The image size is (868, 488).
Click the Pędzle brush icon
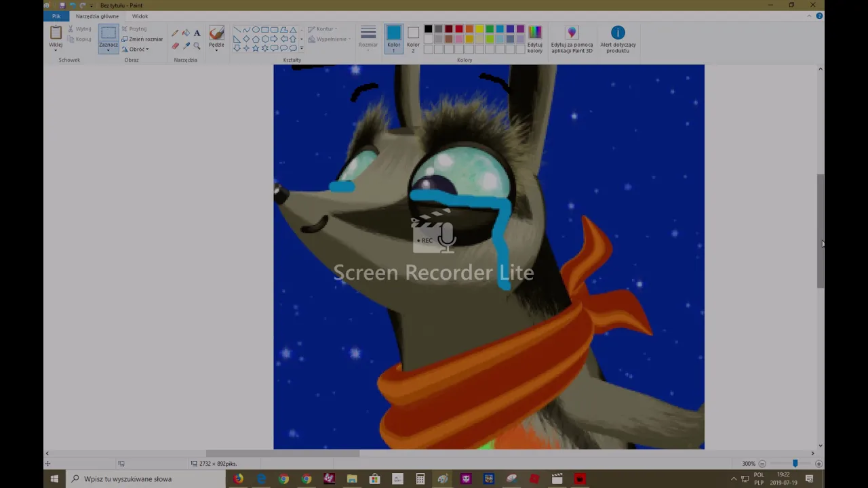(x=216, y=33)
